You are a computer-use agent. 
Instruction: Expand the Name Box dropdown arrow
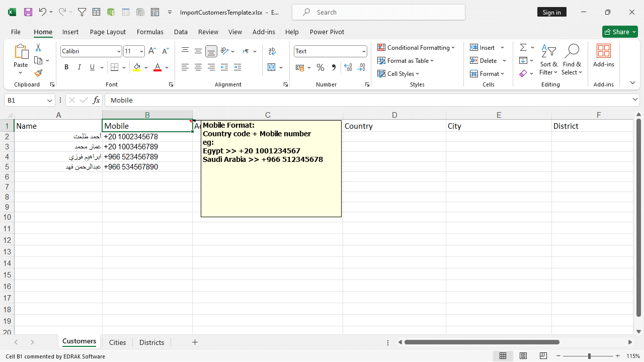point(50,100)
